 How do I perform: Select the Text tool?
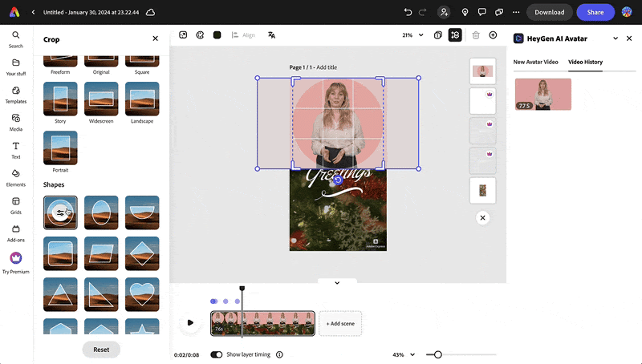click(x=15, y=151)
